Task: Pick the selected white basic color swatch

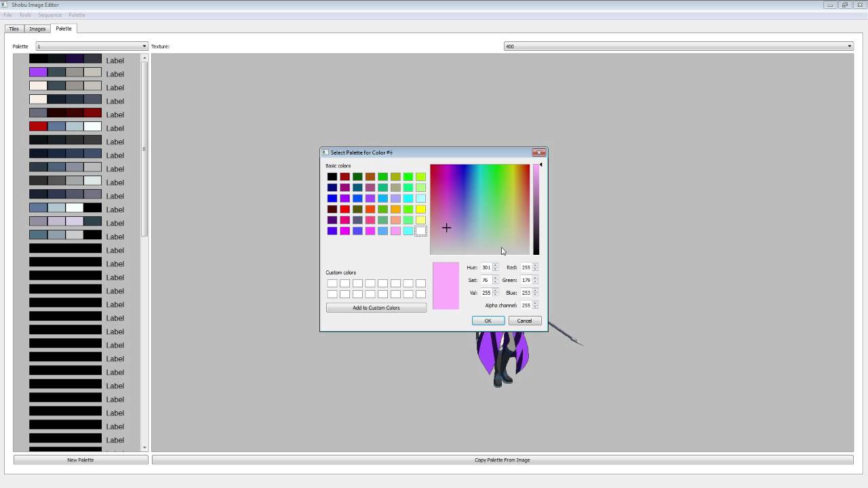Action: [420, 231]
